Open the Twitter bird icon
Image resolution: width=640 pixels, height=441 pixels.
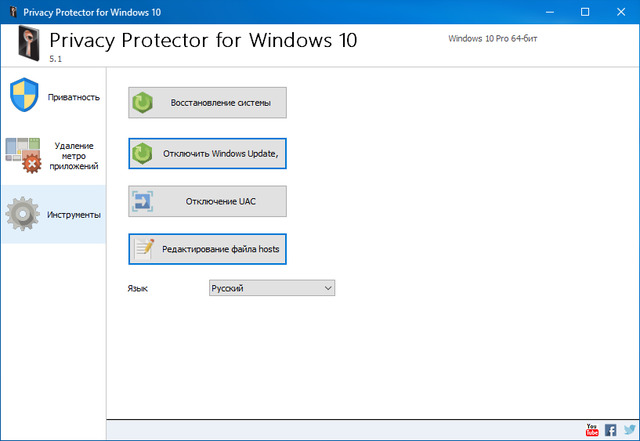pyautogui.click(x=630, y=430)
